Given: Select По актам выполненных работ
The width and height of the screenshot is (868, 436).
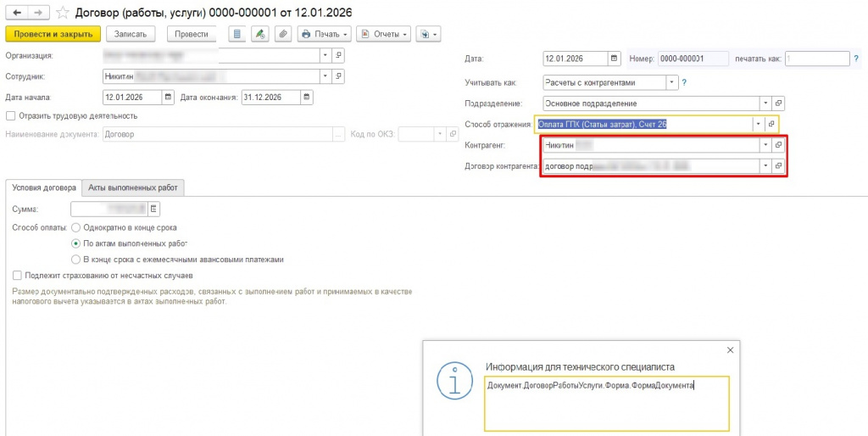Looking at the screenshot, I should (x=75, y=243).
